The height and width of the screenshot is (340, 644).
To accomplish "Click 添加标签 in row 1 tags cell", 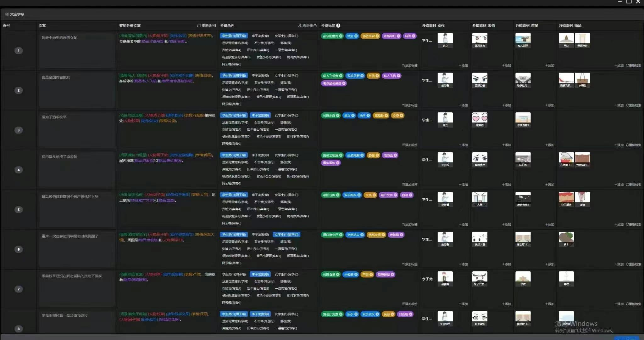I will tap(410, 65).
